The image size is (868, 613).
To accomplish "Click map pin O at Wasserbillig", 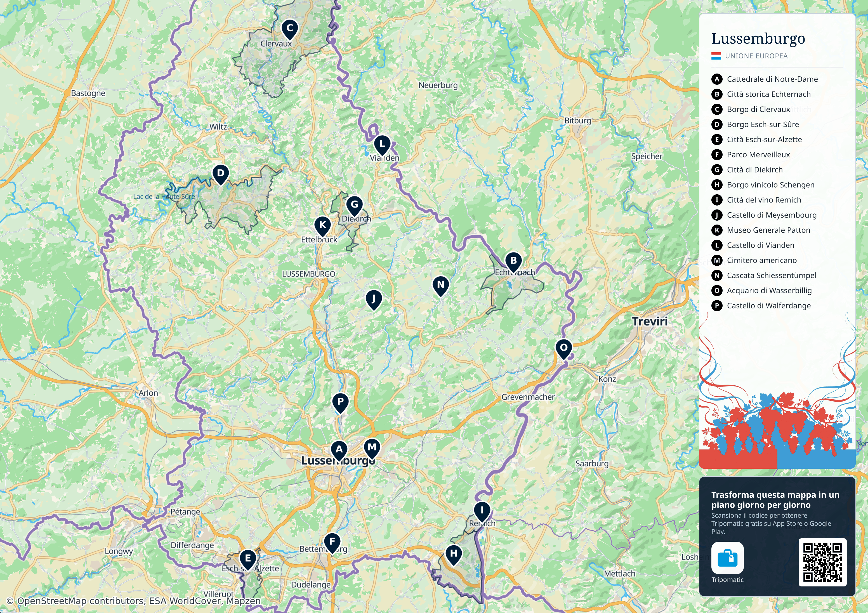I will (563, 349).
